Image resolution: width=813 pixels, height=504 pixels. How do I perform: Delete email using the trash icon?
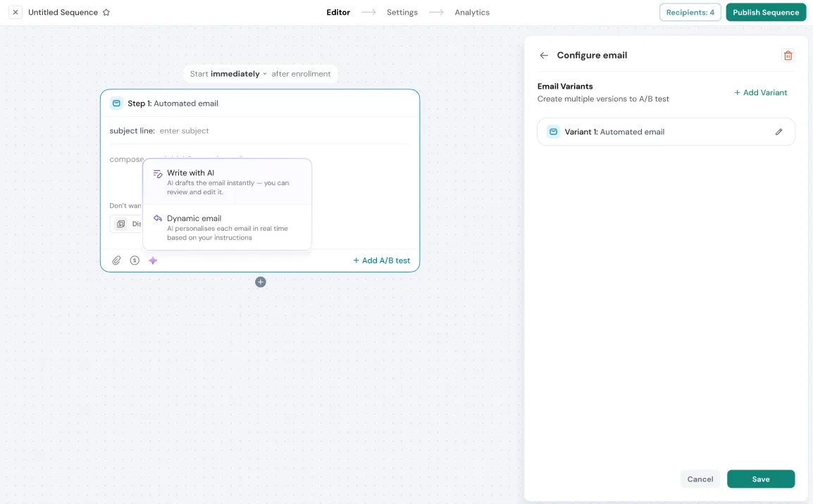click(x=788, y=55)
